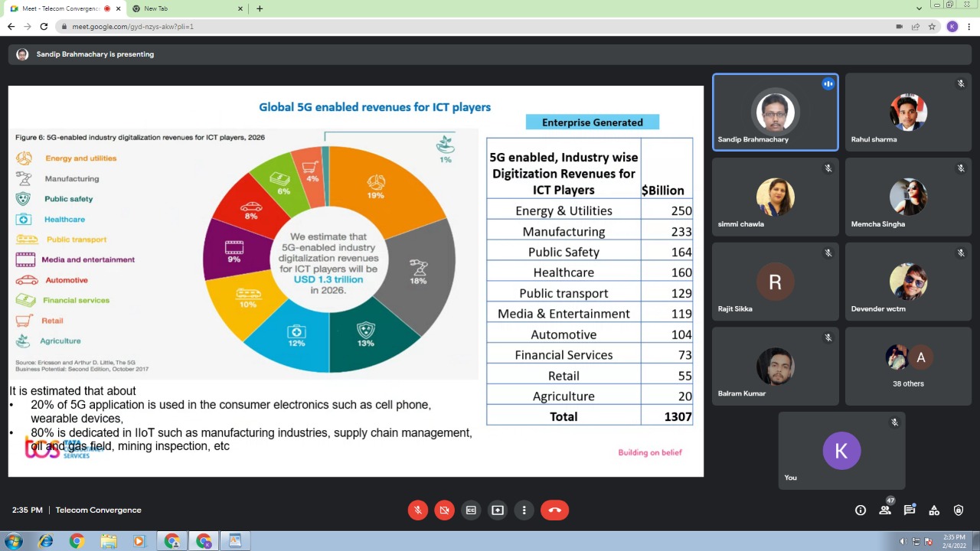The image size is (980, 551).
Task: Toggle closed captions on
Action: [471, 510]
